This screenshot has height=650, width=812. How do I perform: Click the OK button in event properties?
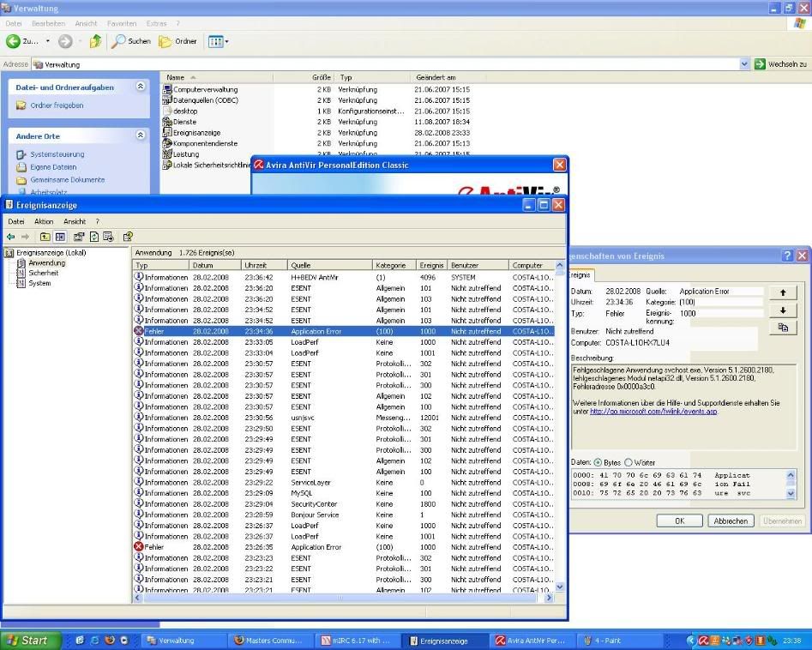pos(679,521)
